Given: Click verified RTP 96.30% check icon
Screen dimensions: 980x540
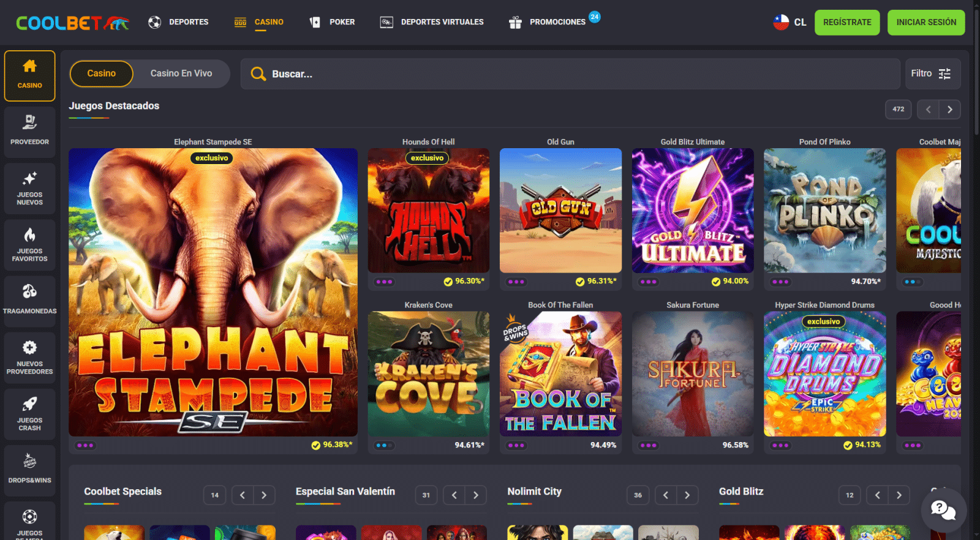Looking at the screenshot, I should coord(448,282).
